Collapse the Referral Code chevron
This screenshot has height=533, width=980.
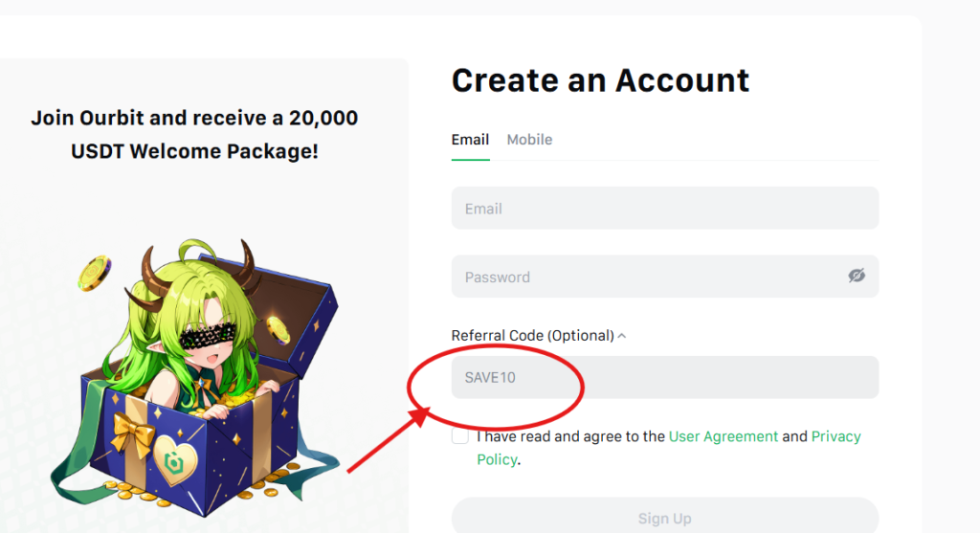pyautogui.click(x=622, y=336)
